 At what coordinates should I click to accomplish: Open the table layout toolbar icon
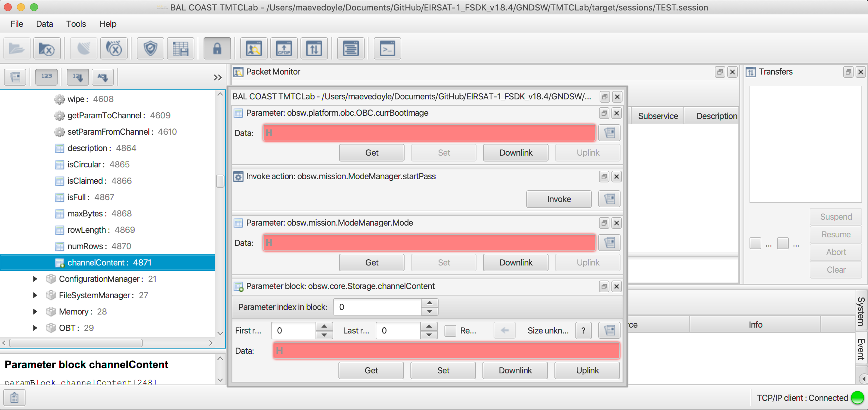point(181,48)
